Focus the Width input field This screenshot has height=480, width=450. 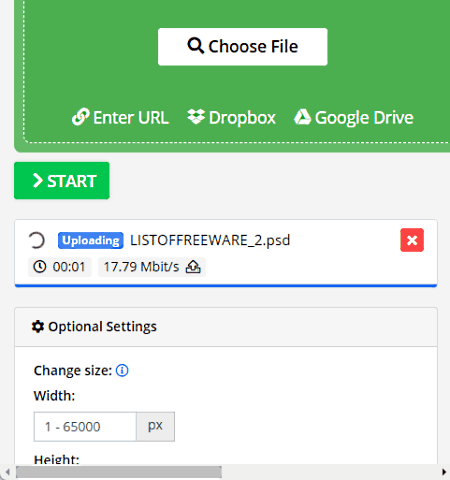click(85, 427)
